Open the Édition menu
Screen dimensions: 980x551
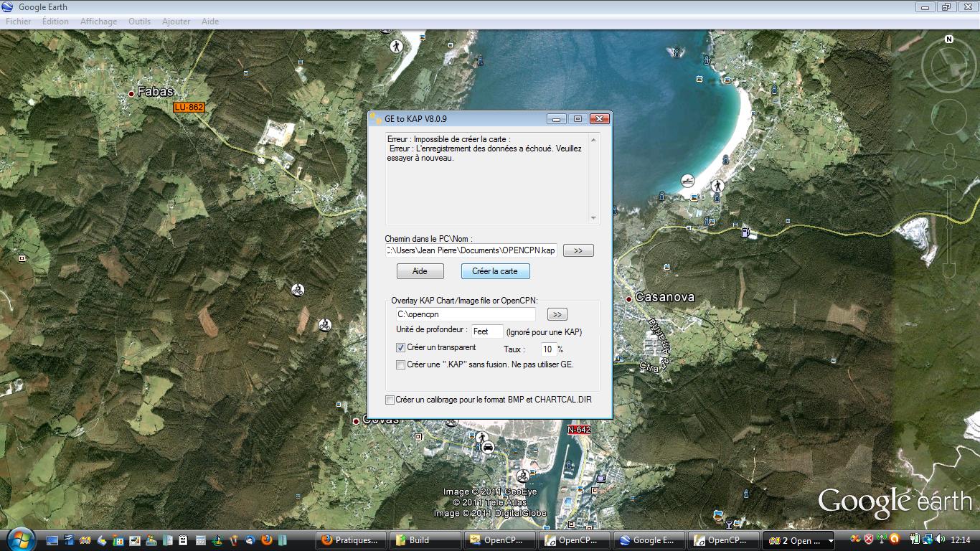point(55,22)
